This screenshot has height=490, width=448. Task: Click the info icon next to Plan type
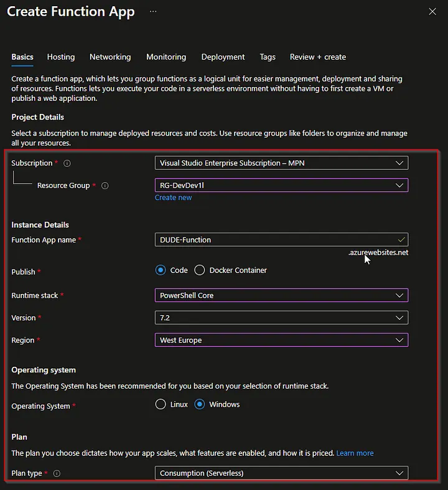tap(57, 473)
